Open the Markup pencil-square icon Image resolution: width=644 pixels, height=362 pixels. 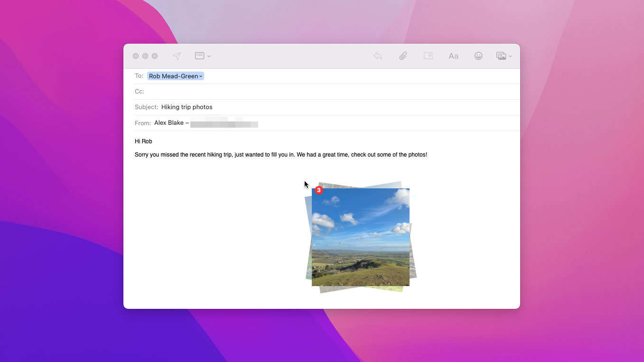[428, 56]
